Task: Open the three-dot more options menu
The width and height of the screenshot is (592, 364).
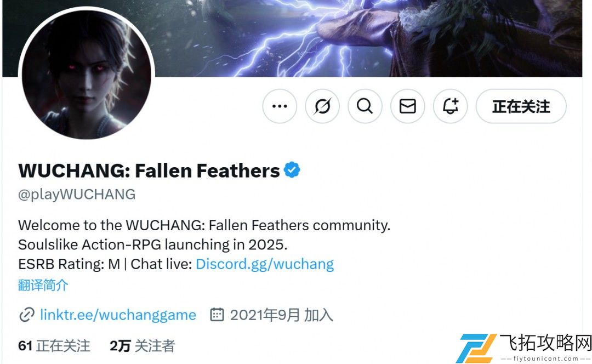Action: click(x=280, y=106)
